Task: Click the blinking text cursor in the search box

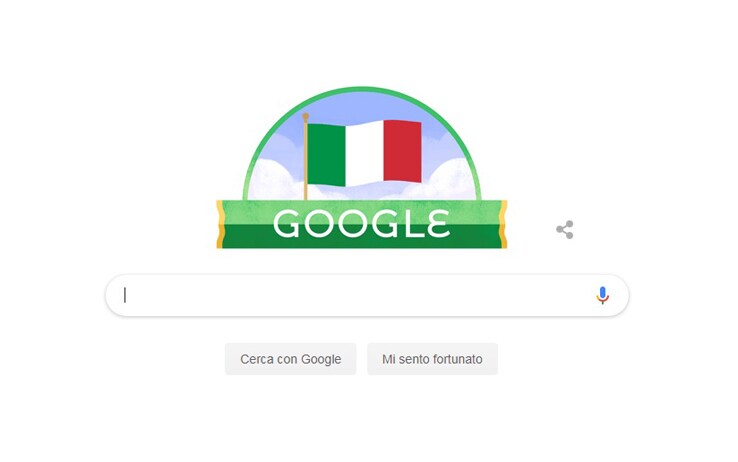Action: [125, 295]
